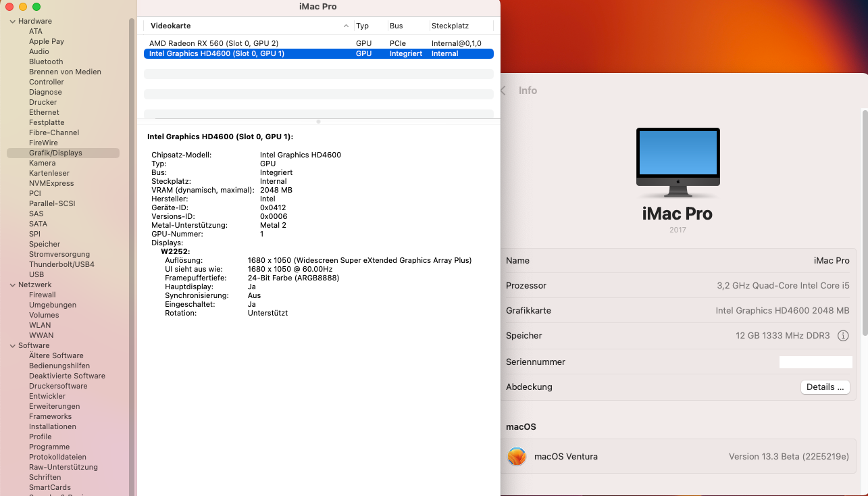Image resolution: width=868 pixels, height=496 pixels.
Task: Collapse the Hardware section in sidebar
Action: 12,22
